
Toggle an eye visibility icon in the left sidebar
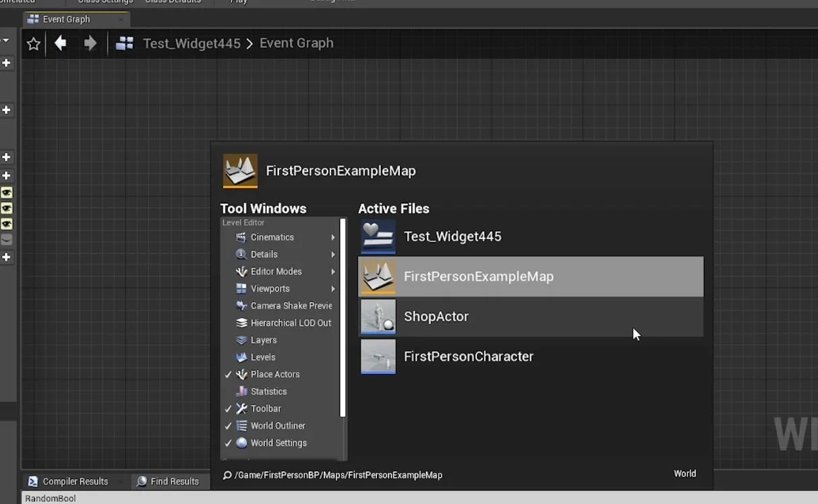(7, 193)
